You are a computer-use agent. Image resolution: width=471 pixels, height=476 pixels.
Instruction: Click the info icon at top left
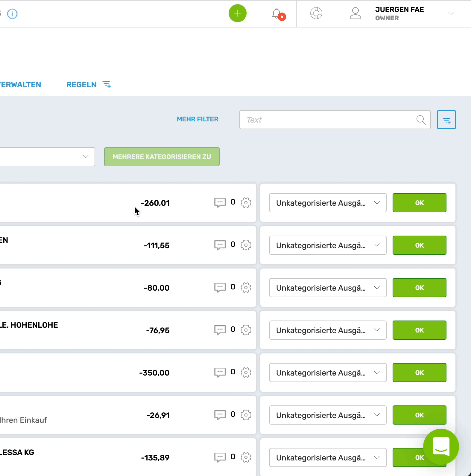[12, 14]
